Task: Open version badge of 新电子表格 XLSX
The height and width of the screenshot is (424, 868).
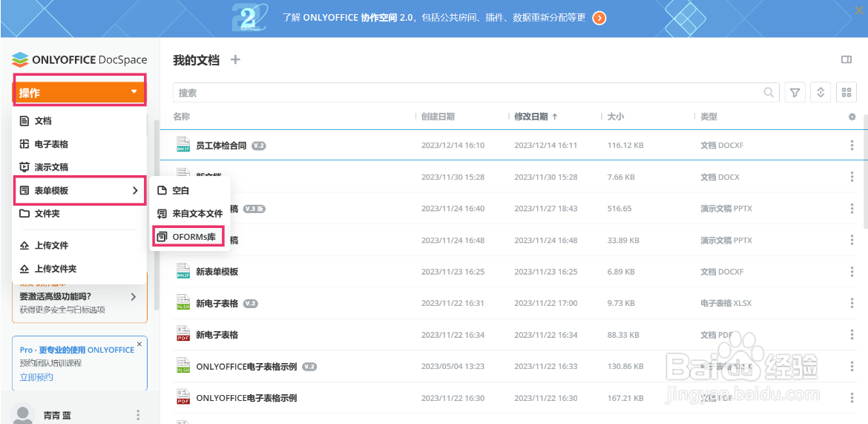Action: click(251, 304)
